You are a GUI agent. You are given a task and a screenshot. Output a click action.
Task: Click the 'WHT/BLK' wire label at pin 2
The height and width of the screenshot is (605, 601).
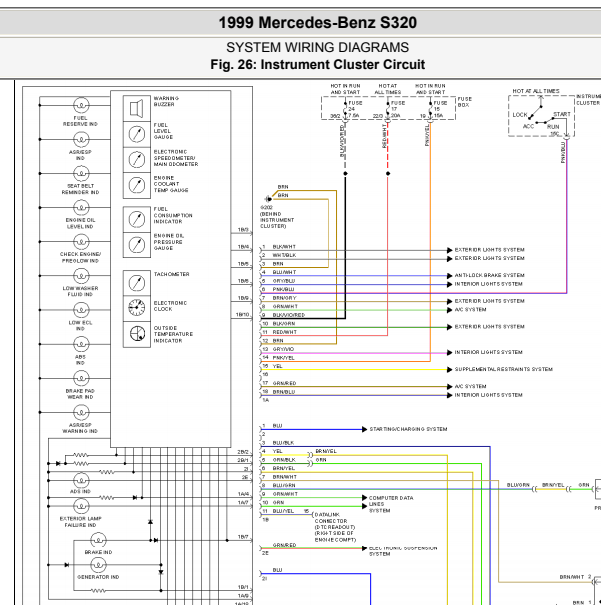[284, 255]
